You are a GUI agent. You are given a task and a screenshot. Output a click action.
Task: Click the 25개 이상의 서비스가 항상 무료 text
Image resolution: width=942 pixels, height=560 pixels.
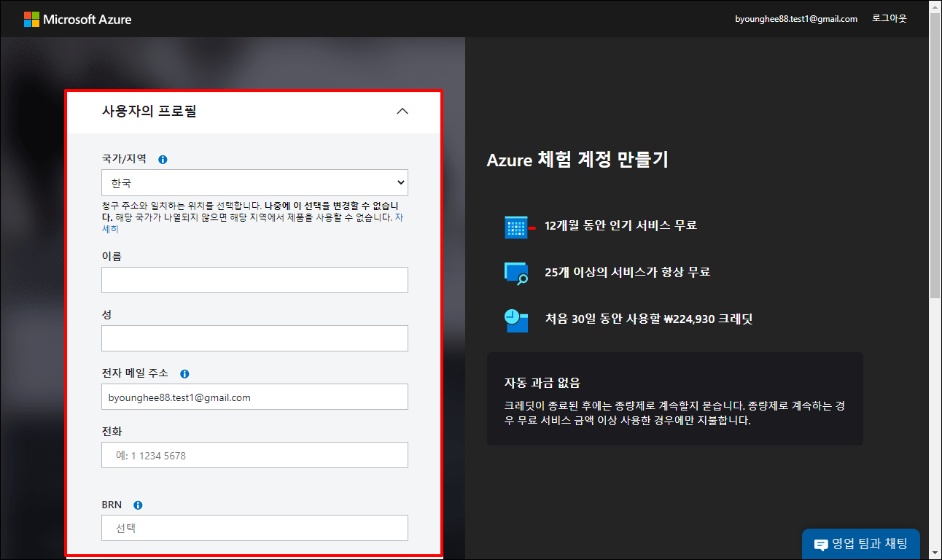coord(627,272)
